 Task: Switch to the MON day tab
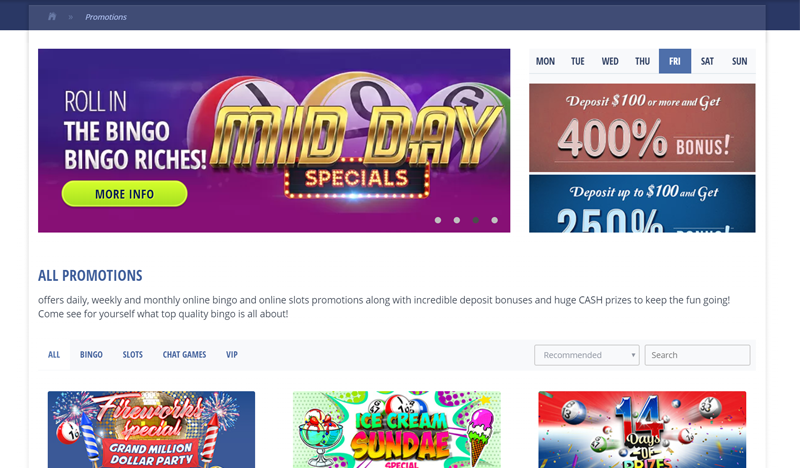click(545, 61)
